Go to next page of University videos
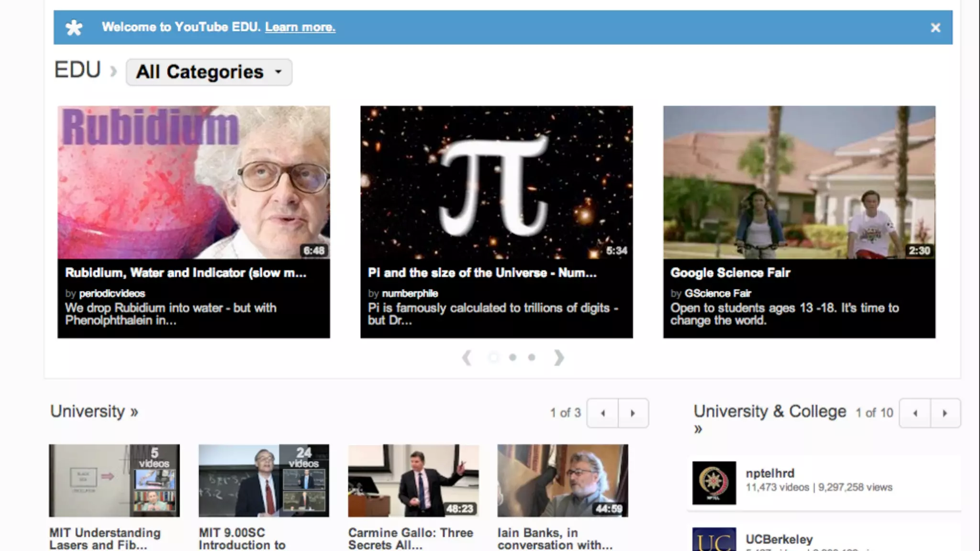 (633, 413)
